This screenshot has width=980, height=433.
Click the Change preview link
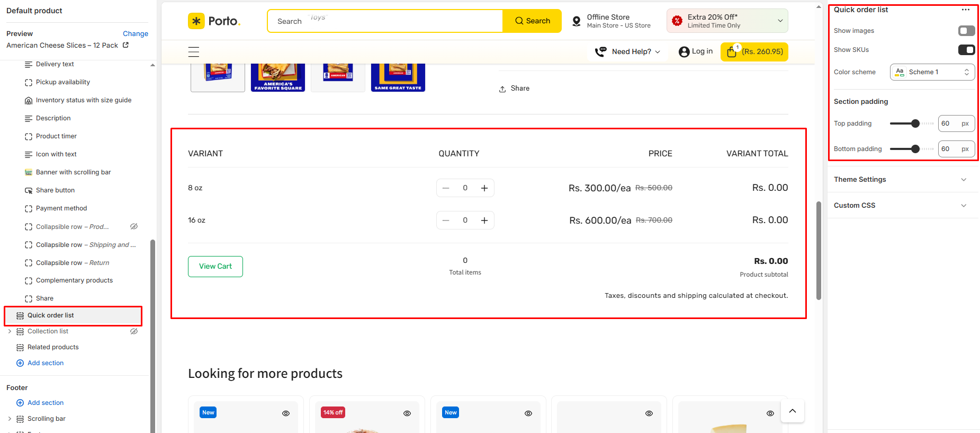tap(136, 33)
